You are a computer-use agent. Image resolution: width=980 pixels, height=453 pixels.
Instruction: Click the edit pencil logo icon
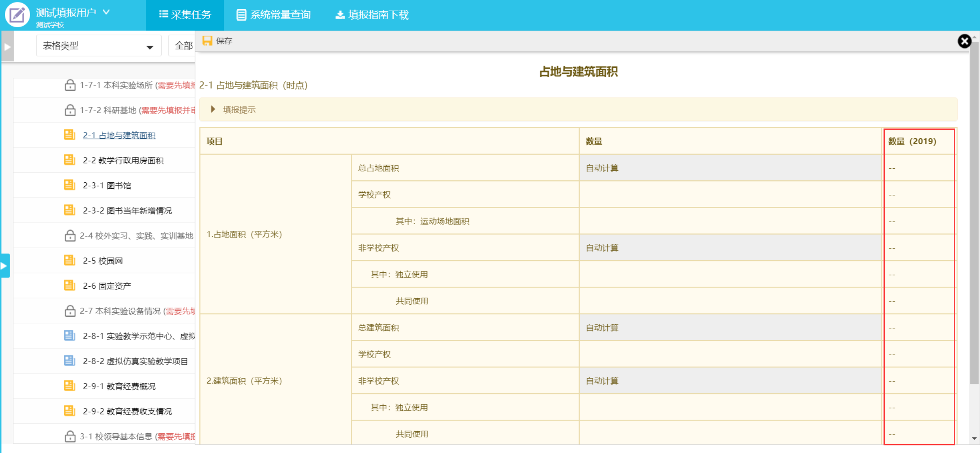(x=17, y=15)
